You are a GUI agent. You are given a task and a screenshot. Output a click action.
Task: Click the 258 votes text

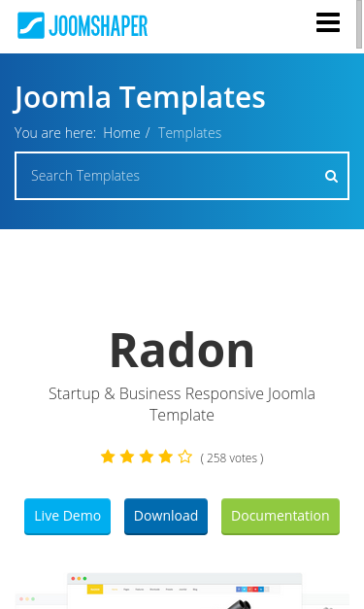[x=232, y=458]
